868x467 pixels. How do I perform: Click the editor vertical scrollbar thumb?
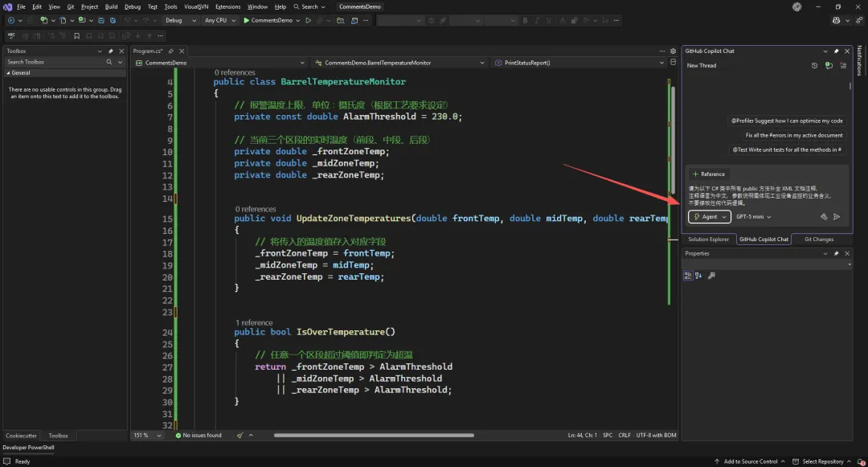pyautogui.click(x=674, y=139)
